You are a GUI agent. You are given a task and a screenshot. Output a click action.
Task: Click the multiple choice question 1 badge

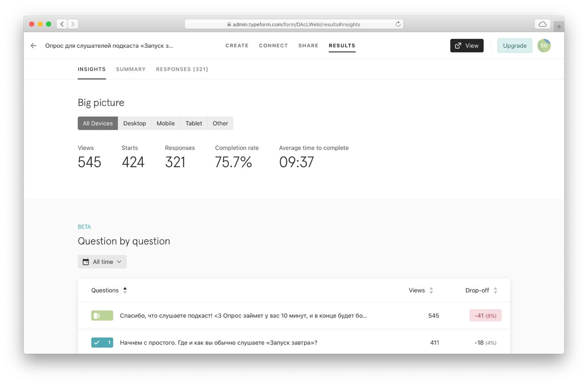(x=102, y=342)
